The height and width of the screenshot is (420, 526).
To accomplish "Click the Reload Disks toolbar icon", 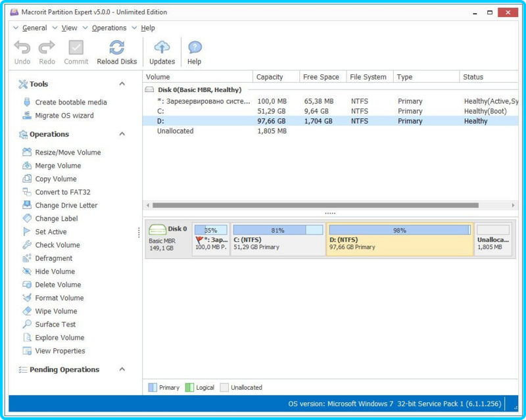I will 117,48.
